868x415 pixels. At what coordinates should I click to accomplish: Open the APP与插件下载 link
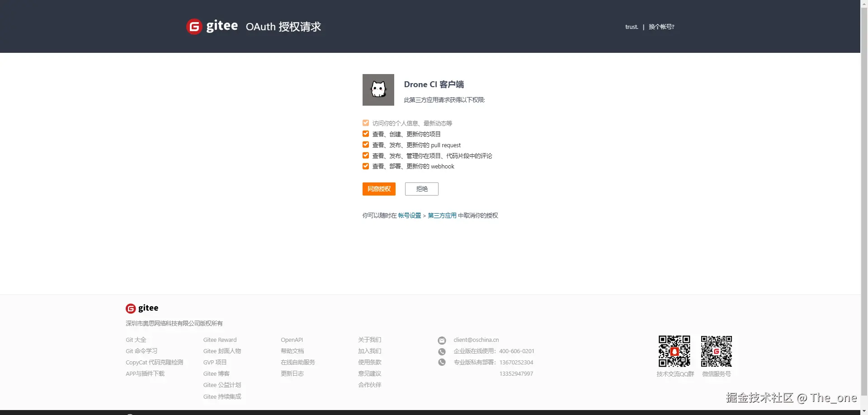click(x=145, y=374)
